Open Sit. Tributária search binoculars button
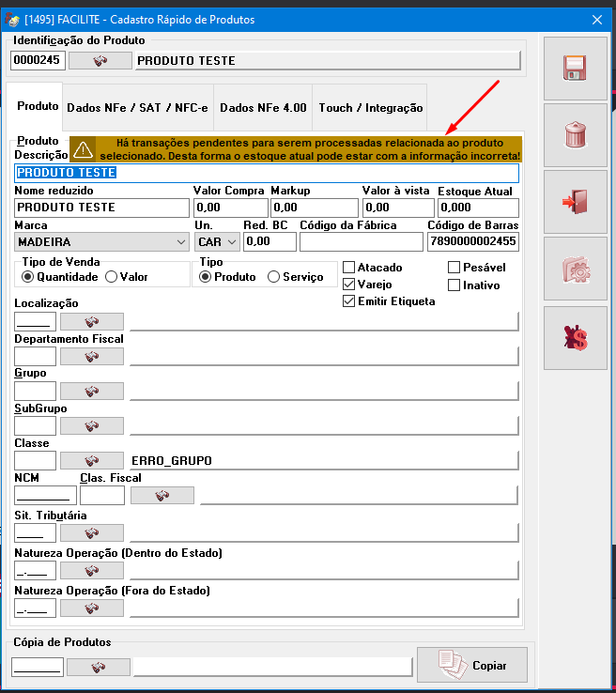This screenshot has height=693, width=616. pos(92,532)
